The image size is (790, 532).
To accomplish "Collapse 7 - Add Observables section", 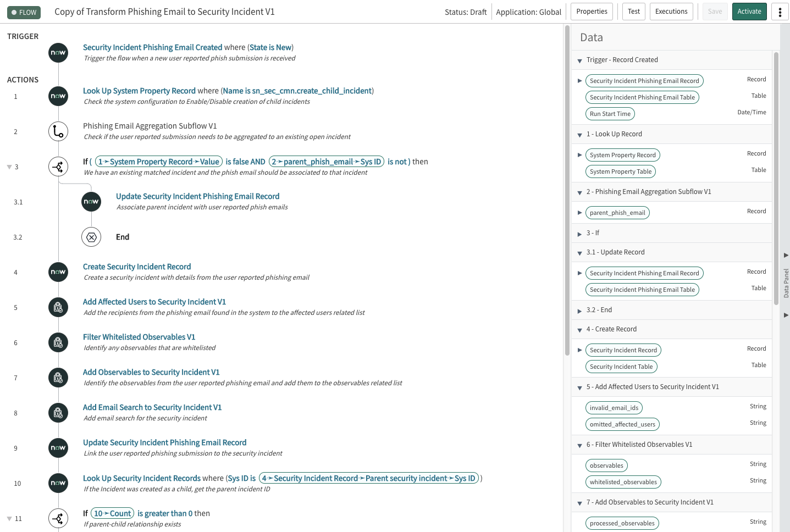I will tap(579, 503).
